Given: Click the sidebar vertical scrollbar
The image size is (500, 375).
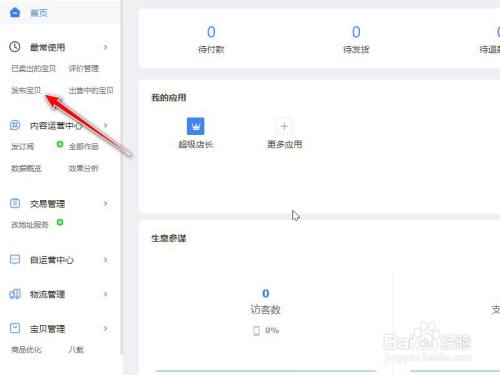Looking at the screenshot, I should [x=122, y=177].
